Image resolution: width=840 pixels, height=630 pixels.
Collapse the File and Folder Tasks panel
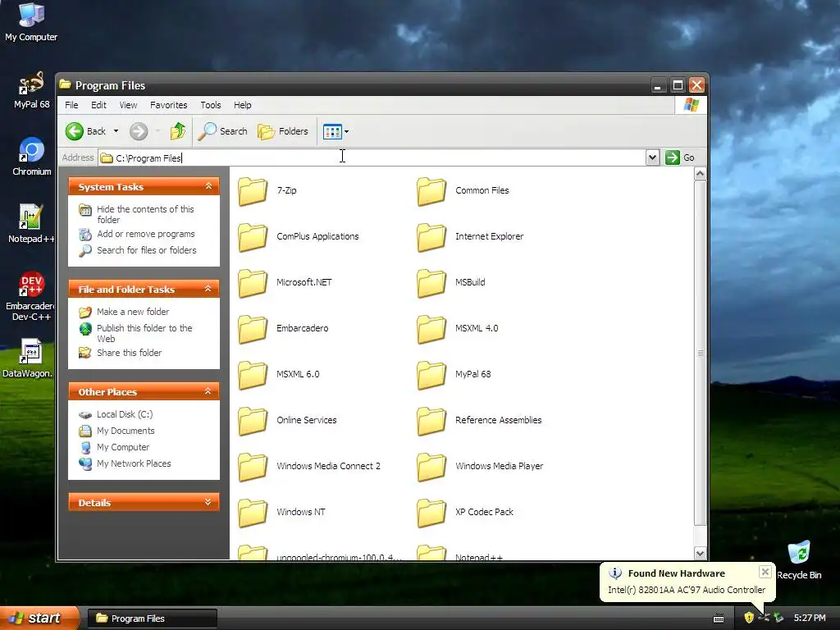[208, 289]
